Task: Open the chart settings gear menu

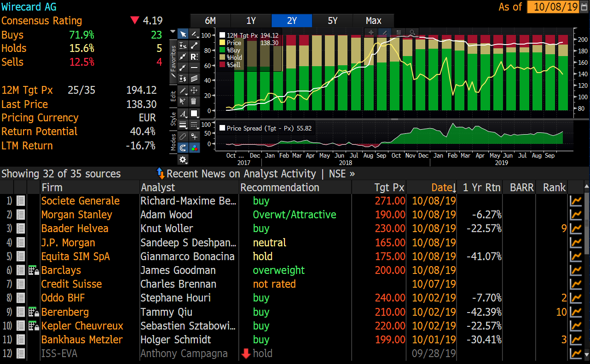Action: click(183, 160)
